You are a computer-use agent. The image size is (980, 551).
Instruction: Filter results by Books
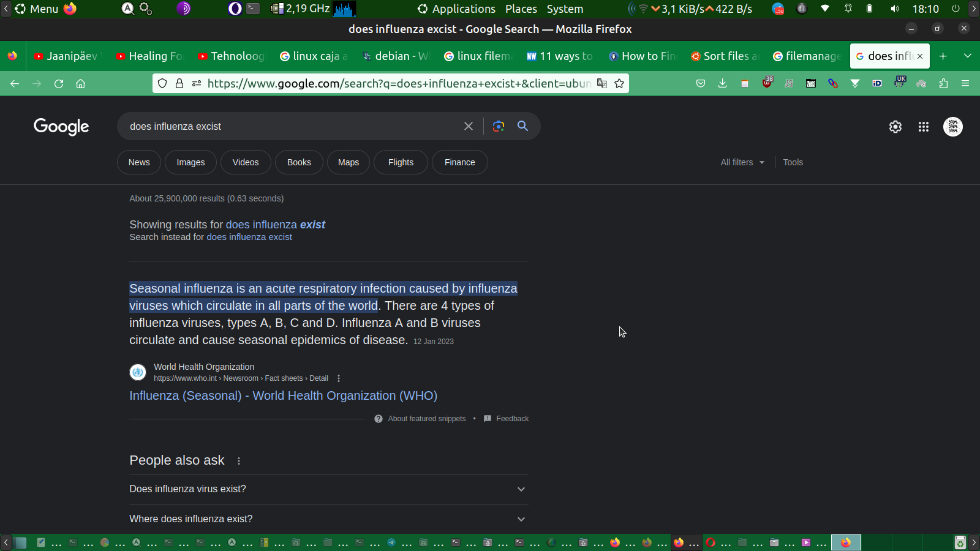click(x=299, y=162)
